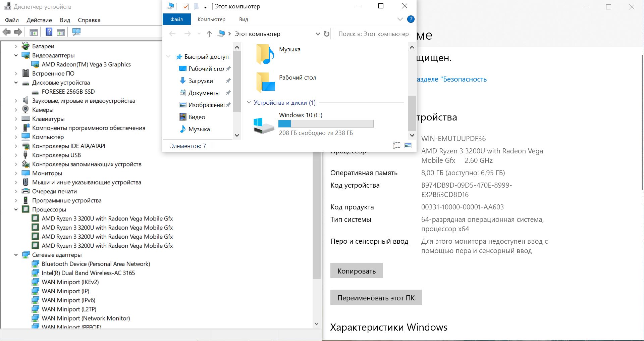The height and width of the screenshot is (341, 644).
Task: Click the properties checkmark in quick access toolbar
Action: (185, 6)
